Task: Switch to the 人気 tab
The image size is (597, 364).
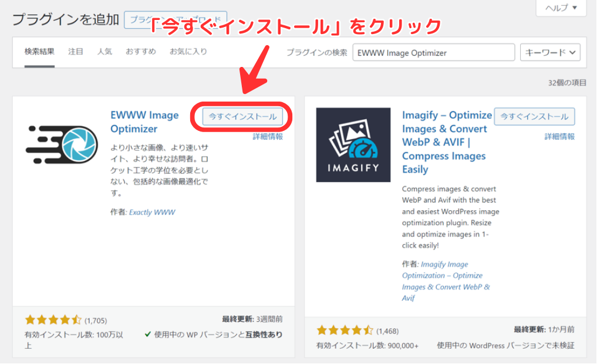Action: pyautogui.click(x=104, y=52)
